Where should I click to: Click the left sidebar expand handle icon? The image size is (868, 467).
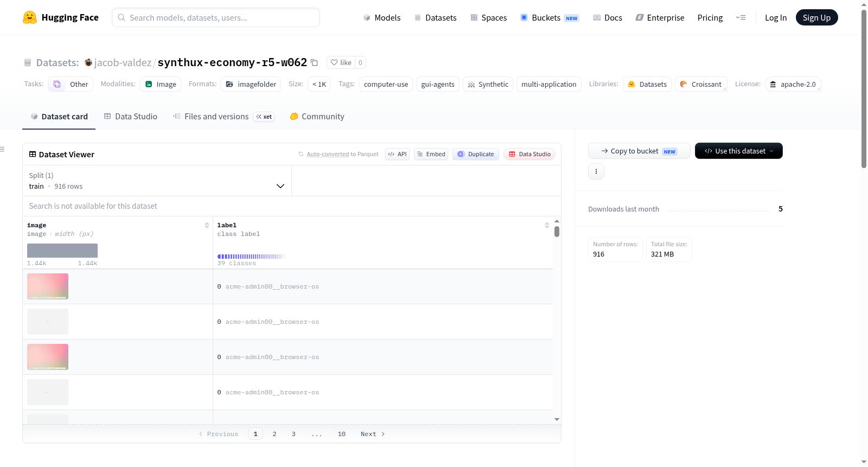click(2, 149)
